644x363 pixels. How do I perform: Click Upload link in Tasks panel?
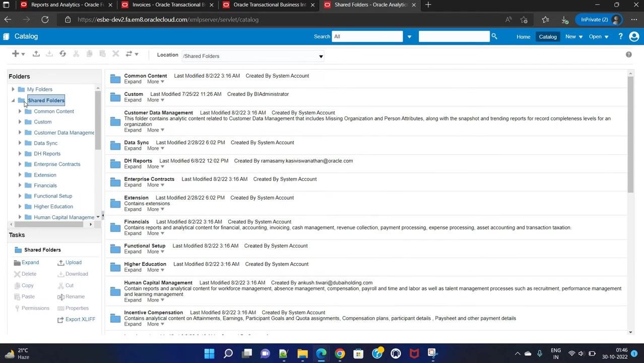click(x=74, y=263)
